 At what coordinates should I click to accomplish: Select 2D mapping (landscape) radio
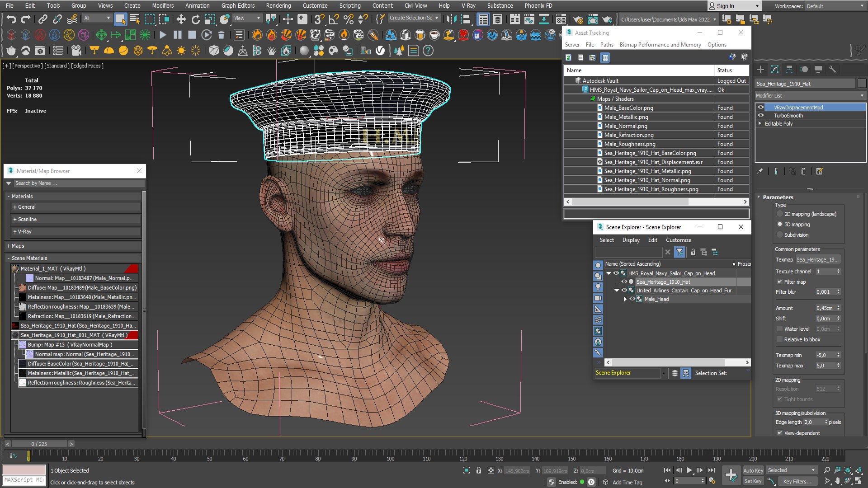click(779, 214)
